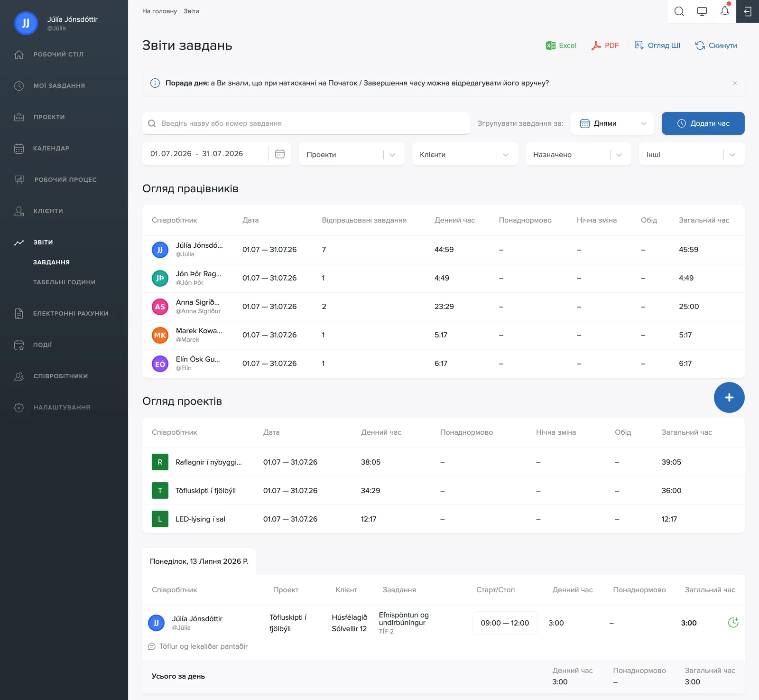This screenshot has width=759, height=700.
Task: Click the Події calendar-star icon
Action: pos(19,345)
